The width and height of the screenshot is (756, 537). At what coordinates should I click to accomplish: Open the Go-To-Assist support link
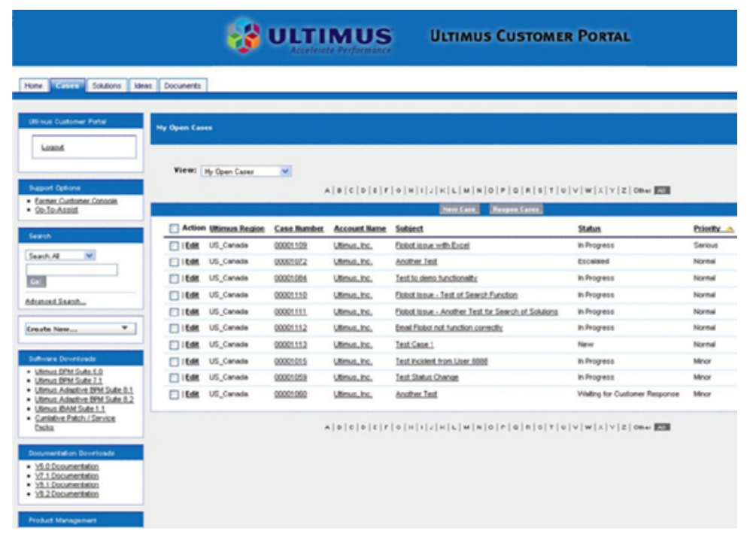point(56,210)
